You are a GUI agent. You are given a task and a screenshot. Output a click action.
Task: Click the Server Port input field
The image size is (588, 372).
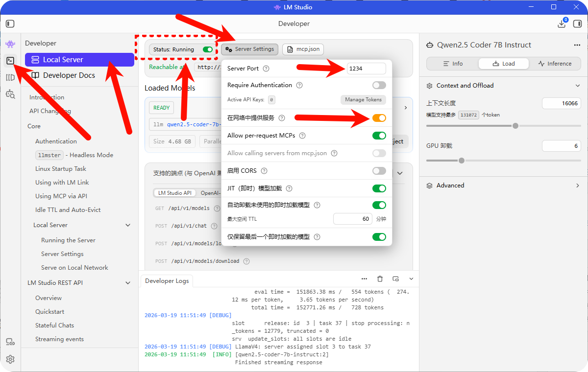[366, 69]
